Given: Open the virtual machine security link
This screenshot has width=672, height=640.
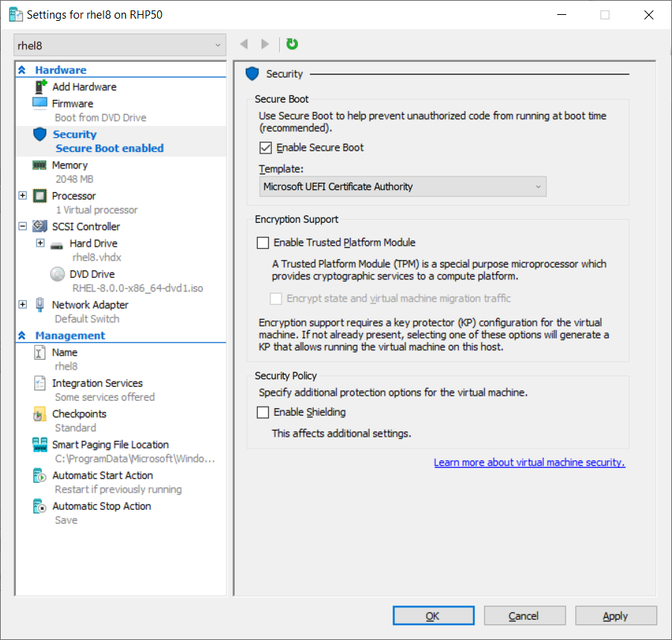Looking at the screenshot, I should coord(529,462).
